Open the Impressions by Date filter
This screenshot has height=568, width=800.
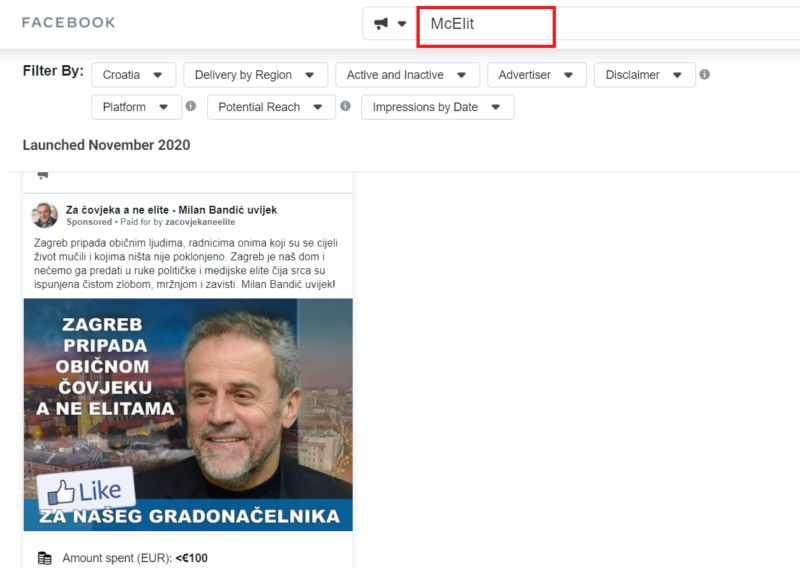[x=438, y=107]
